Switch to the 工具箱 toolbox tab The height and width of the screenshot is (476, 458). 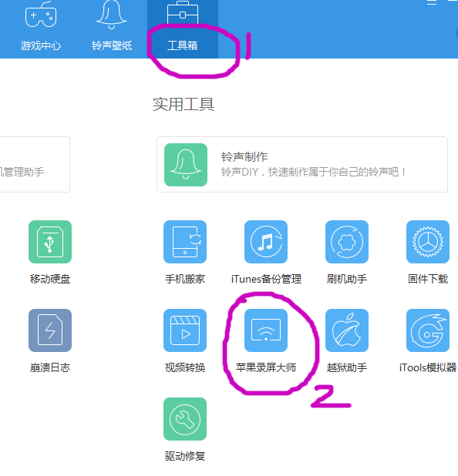point(183,29)
